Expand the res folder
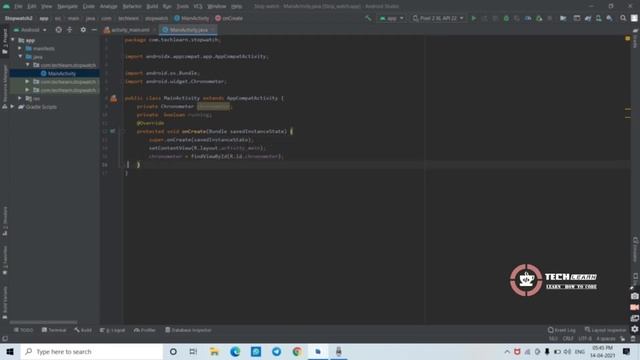Image resolution: width=640 pixels, height=360 pixels. tap(20, 98)
